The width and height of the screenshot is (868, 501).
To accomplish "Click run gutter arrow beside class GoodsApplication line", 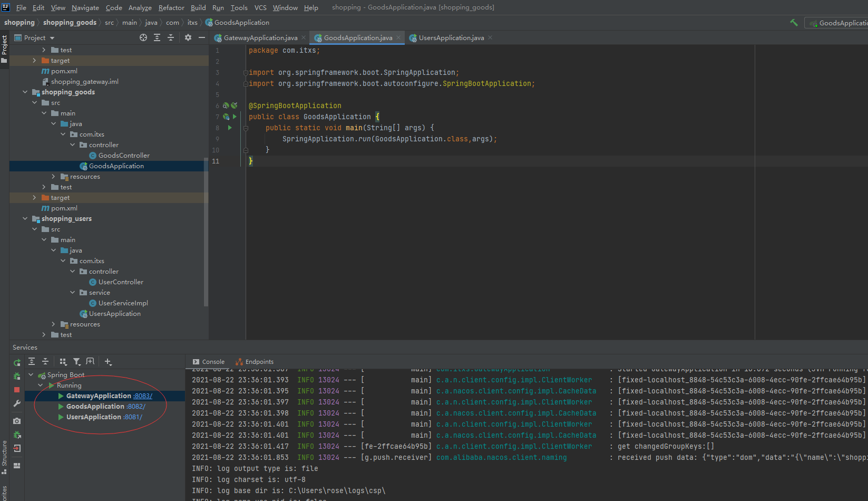I will click(235, 117).
